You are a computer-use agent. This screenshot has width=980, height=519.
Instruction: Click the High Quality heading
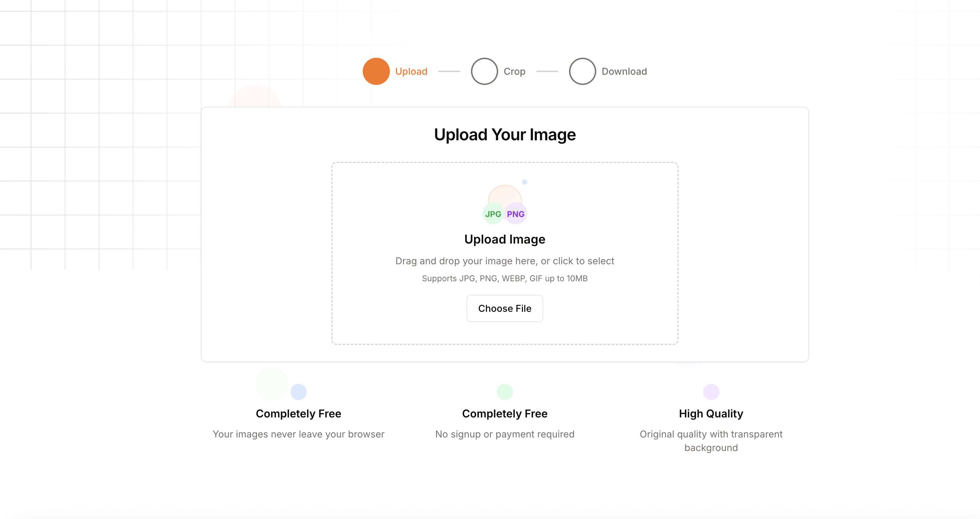tap(711, 413)
